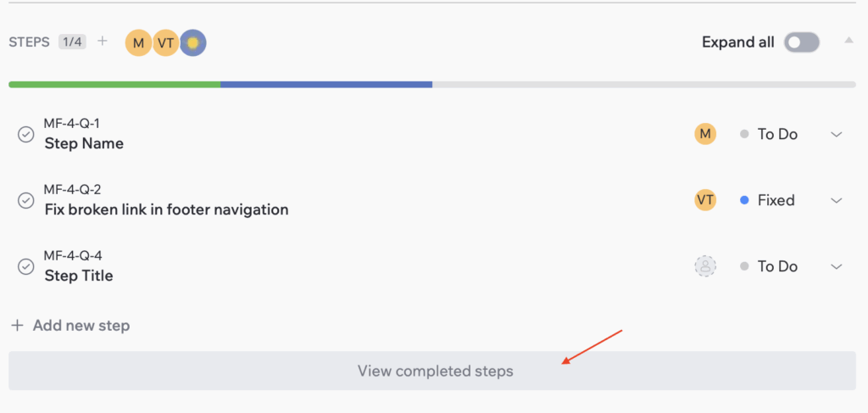Image resolution: width=868 pixels, height=413 pixels.
Task: Collapse the Steps section with the top arrow
Action: coord(849,41)
